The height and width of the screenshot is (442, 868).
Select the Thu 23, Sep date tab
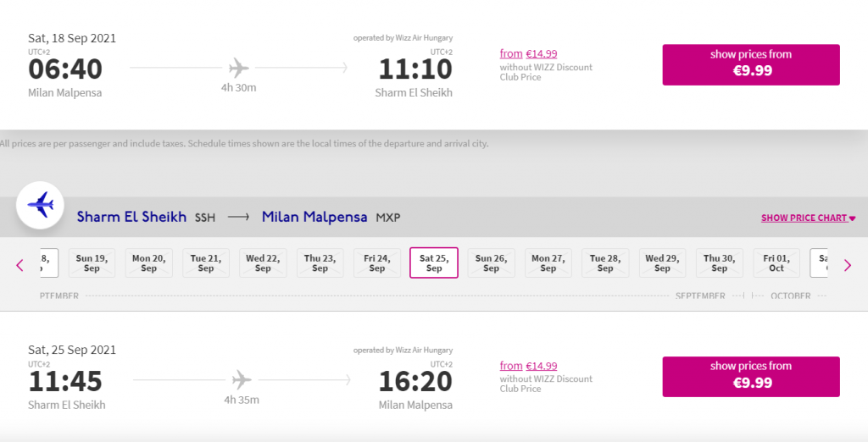[x=320, y=263]
